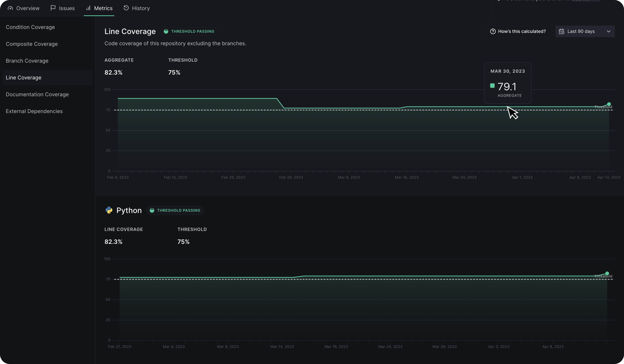Click the green aggregate swatch in tooltip
The height and width of the screenshot is (364, 624).
click(x=492, y=86)
